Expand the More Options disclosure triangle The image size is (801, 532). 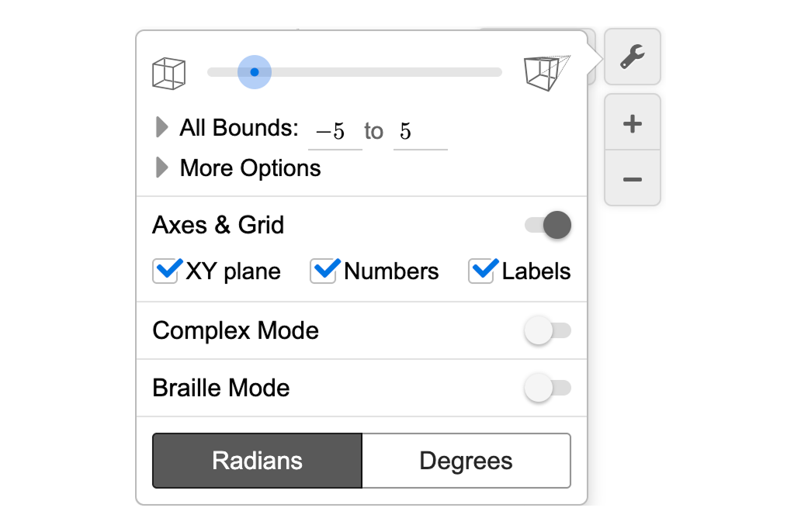(161, 168)
